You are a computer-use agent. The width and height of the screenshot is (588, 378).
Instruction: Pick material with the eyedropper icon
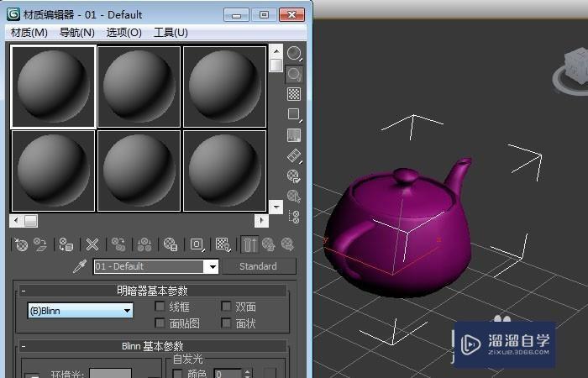pyautogui.click(x=80, y=266)
